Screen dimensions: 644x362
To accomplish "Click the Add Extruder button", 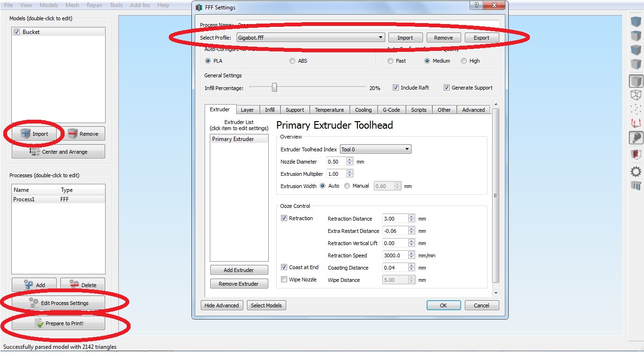I will click(239, 270).
